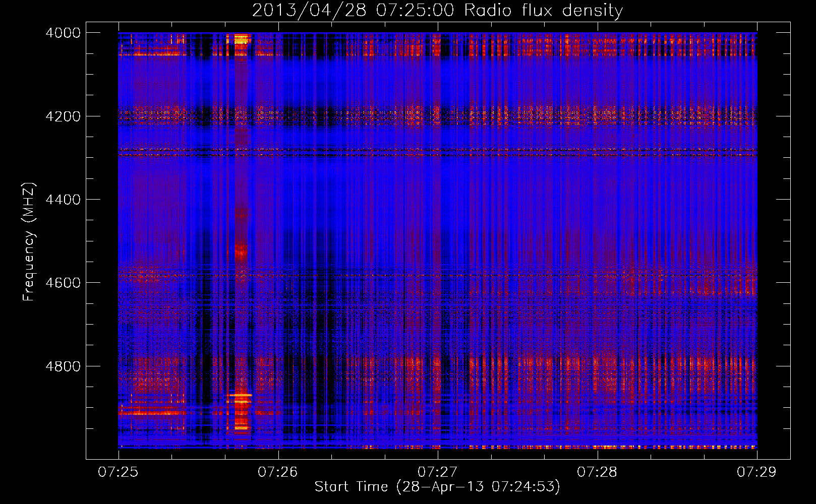Click the 'Start Time (28-Apr-13 07:24:53)' axis label

(437, 487)
